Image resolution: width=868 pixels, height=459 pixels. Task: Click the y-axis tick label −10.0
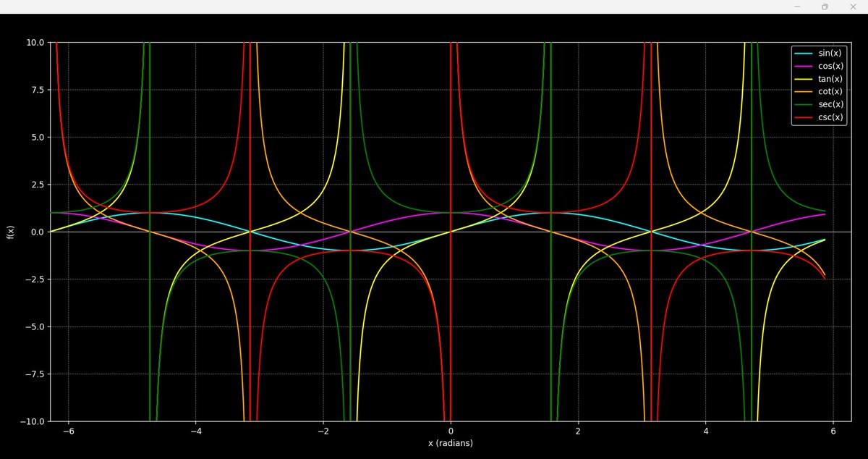coord(31,421)
